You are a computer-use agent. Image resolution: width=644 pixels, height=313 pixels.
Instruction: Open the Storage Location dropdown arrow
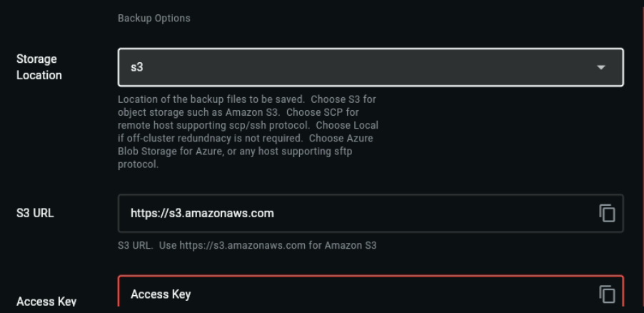[x=601, y=67]
